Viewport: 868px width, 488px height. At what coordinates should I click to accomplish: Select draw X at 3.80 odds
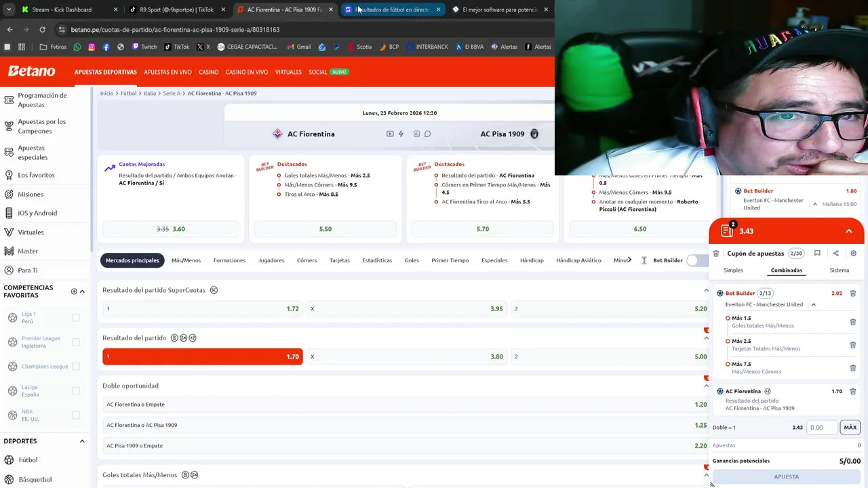coord(406,357)
